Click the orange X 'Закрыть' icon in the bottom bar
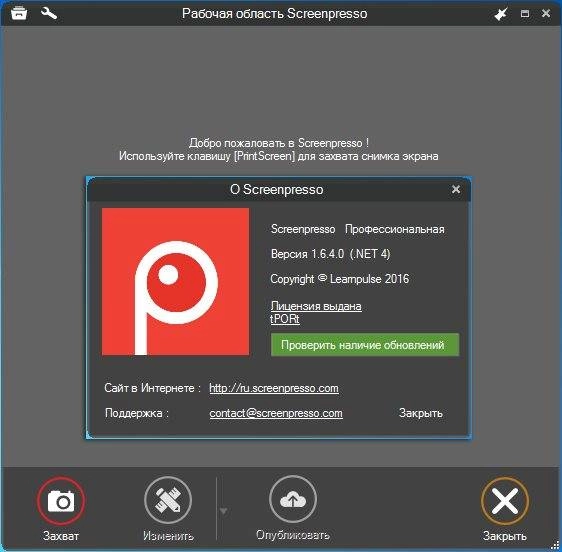The width and height of the screenshot is (562, 552). pyautogui.click(x=505, y=501)
